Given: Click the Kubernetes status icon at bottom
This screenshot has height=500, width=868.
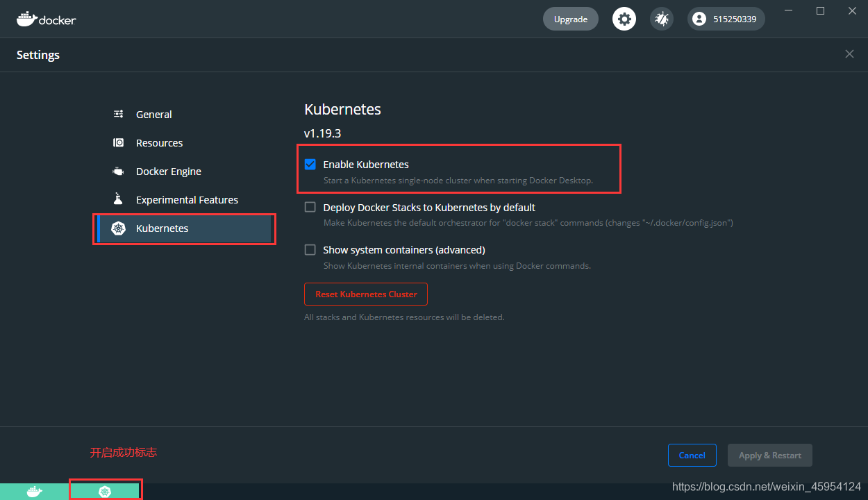Looking at the screenshot, I should tap(105, 492).
